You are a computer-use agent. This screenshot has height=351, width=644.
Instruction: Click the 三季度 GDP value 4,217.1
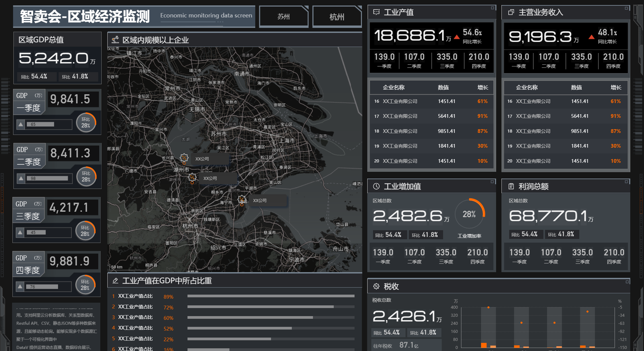[x=69, y=208]
